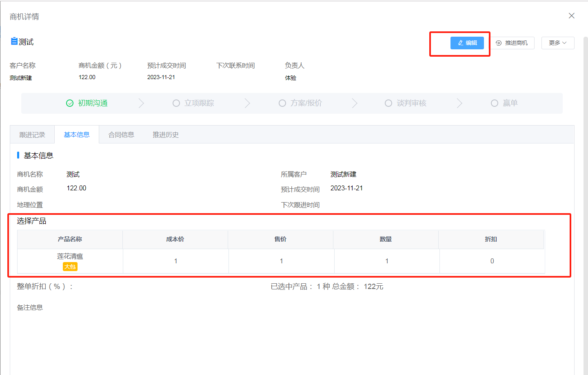The width and height of the screenshot is (588, 375).
Task: Click the yellow 大包 product tag
Action: click(70, 267)
